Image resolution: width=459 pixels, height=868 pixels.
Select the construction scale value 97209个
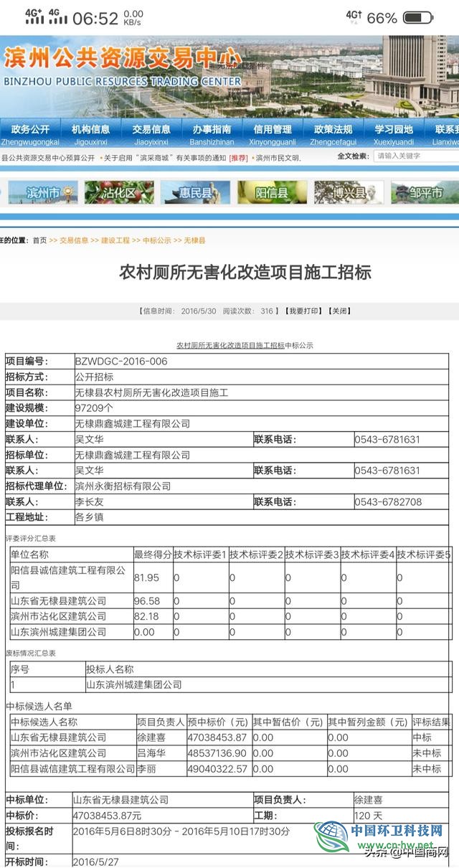(94, 408)
